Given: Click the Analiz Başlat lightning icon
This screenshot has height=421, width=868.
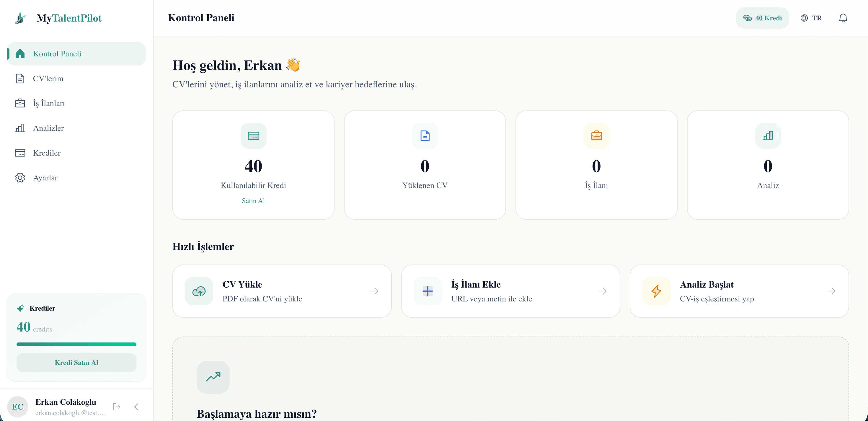Looking at the screenshot, I should [x=656, y=291].
